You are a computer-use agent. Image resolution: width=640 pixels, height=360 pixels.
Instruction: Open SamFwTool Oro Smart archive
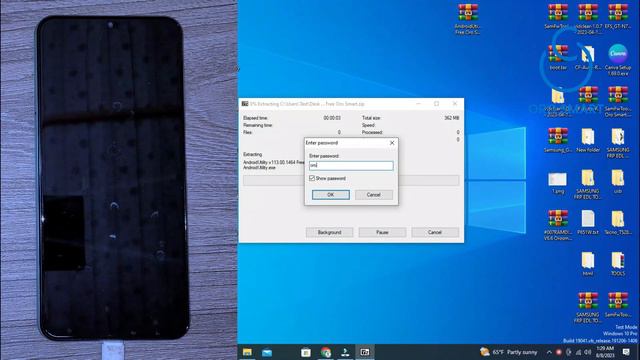618,101
